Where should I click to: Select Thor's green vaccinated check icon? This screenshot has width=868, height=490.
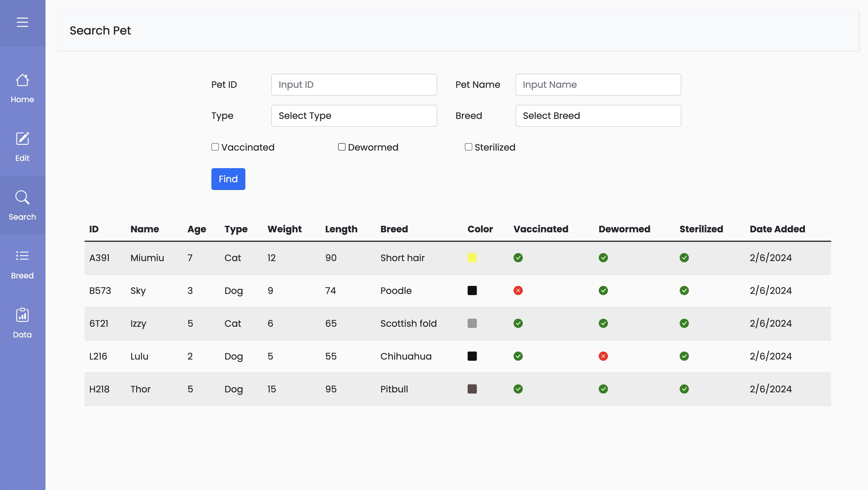(518, 389)
